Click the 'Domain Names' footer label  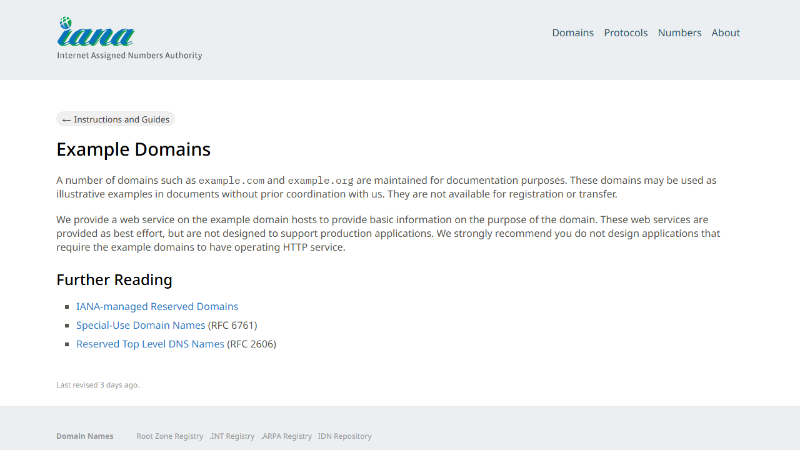click(85, 436)
